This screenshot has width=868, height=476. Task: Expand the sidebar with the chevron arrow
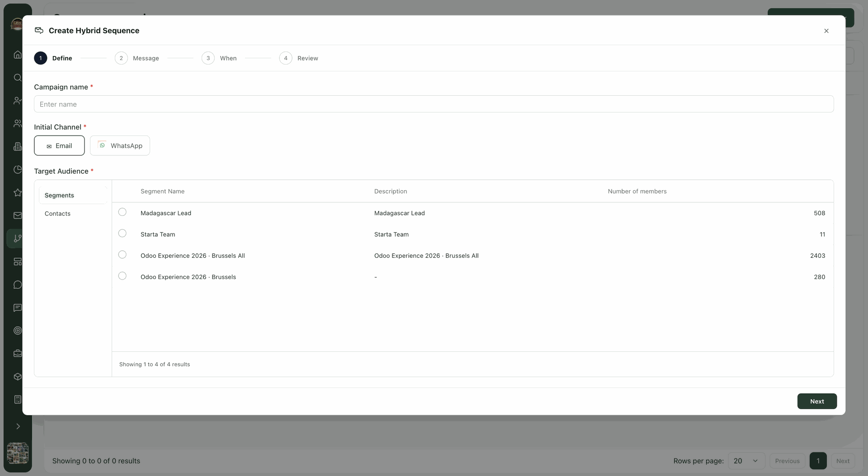tap(18, 426)
